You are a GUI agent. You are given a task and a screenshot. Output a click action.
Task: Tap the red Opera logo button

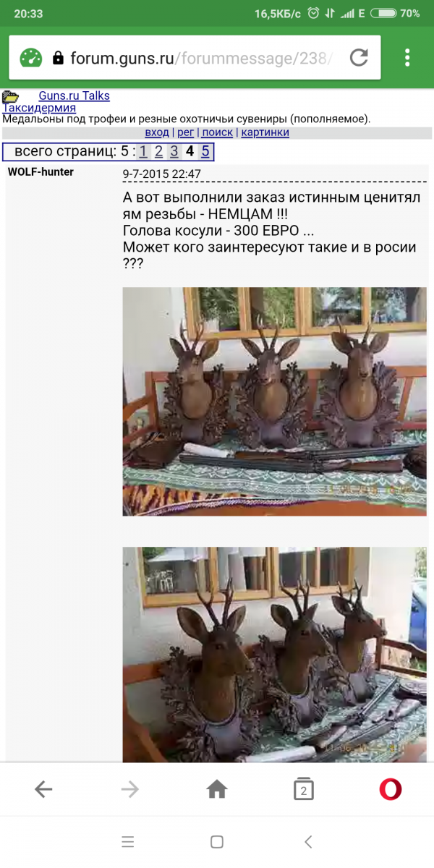click(391, 790)
